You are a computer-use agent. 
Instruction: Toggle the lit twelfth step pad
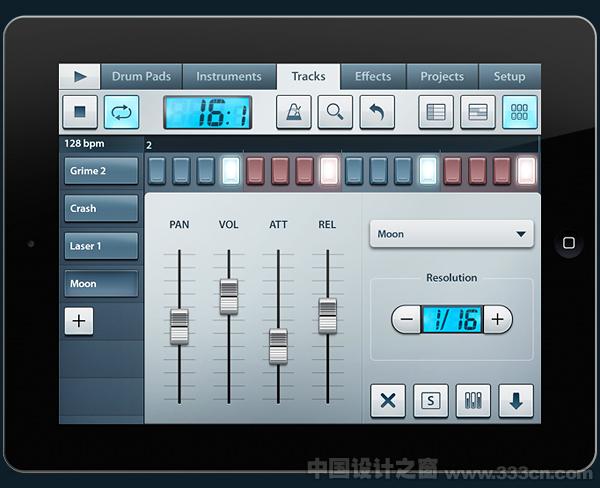428,171
